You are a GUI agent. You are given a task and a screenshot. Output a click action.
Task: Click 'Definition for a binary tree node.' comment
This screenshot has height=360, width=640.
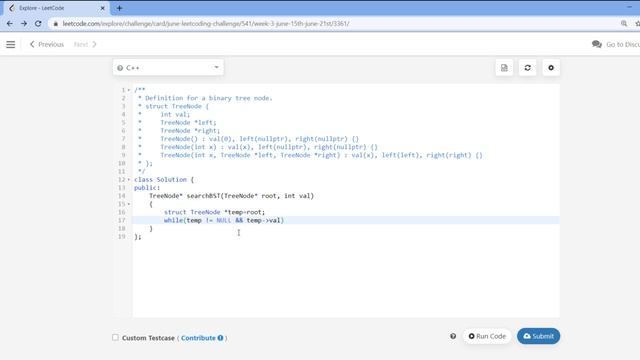209,98
